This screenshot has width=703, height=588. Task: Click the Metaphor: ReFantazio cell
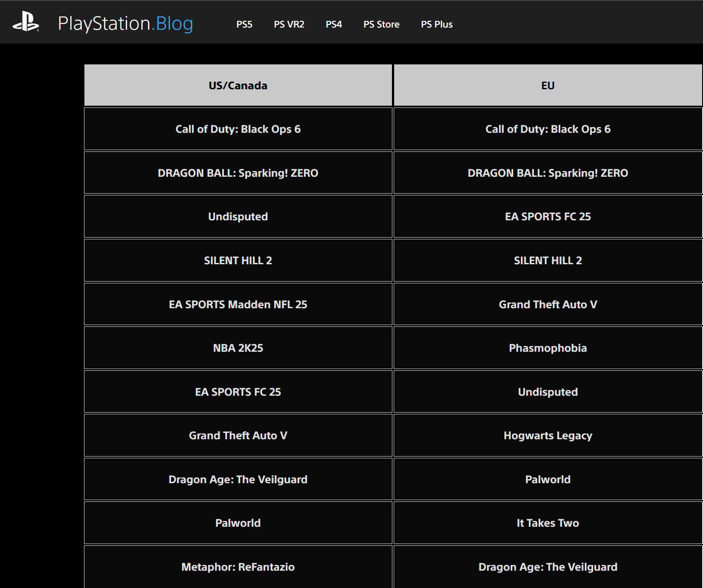[x=238, y=567]
